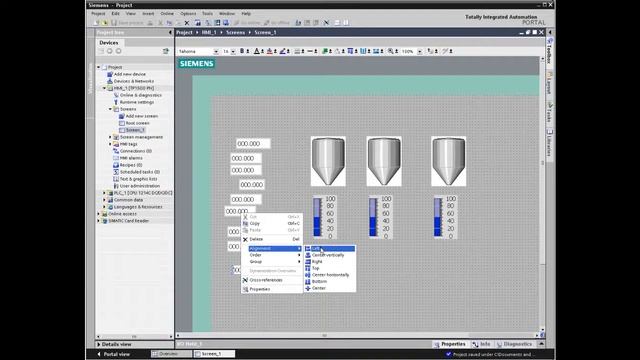Click Delete in the context menu
The width and height of the screenshot is (640, 360).
point(272,239)
